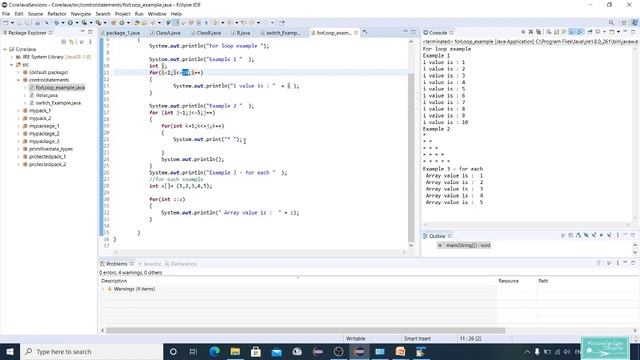640x360 pixels.
Task: Click the External Tools run icon
Action: [98, 23]
